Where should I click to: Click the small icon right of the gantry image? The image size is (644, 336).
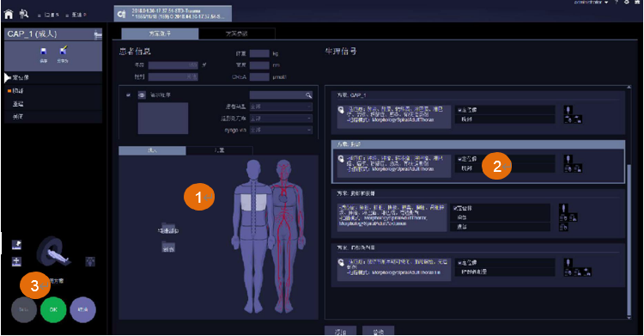click(90, 261)
